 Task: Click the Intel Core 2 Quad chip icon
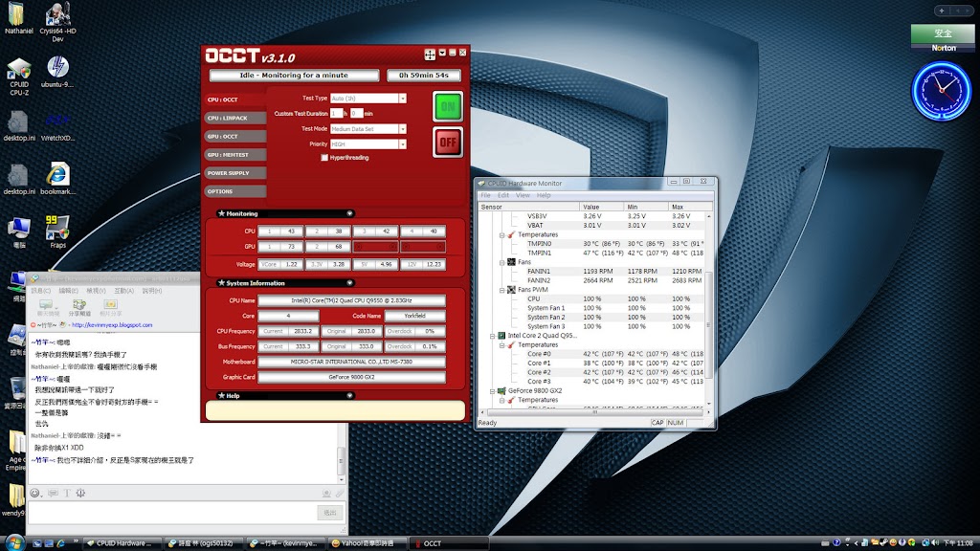pyautogui.click(x=501, y=336)
